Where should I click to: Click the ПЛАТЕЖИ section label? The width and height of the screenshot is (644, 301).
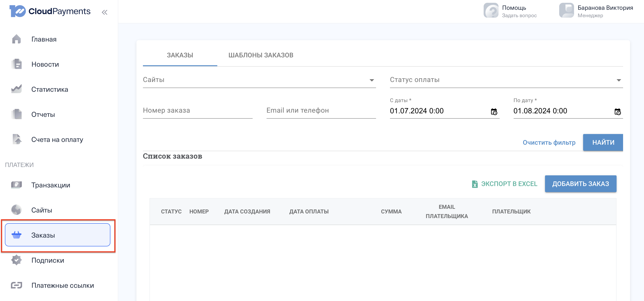coord(19,165)
